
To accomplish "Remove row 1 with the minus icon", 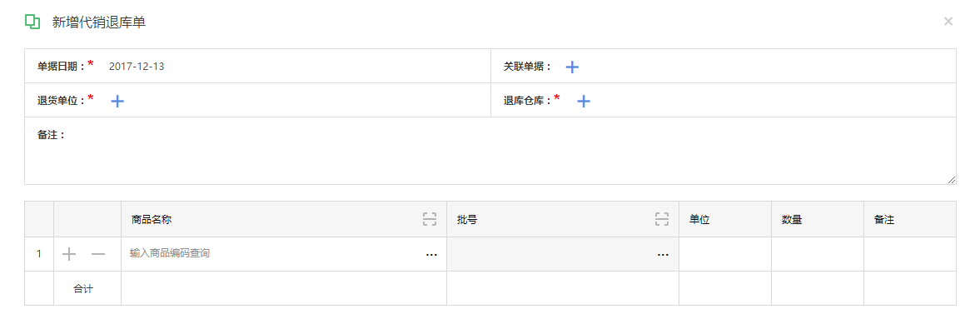I will tap(98, 254).
